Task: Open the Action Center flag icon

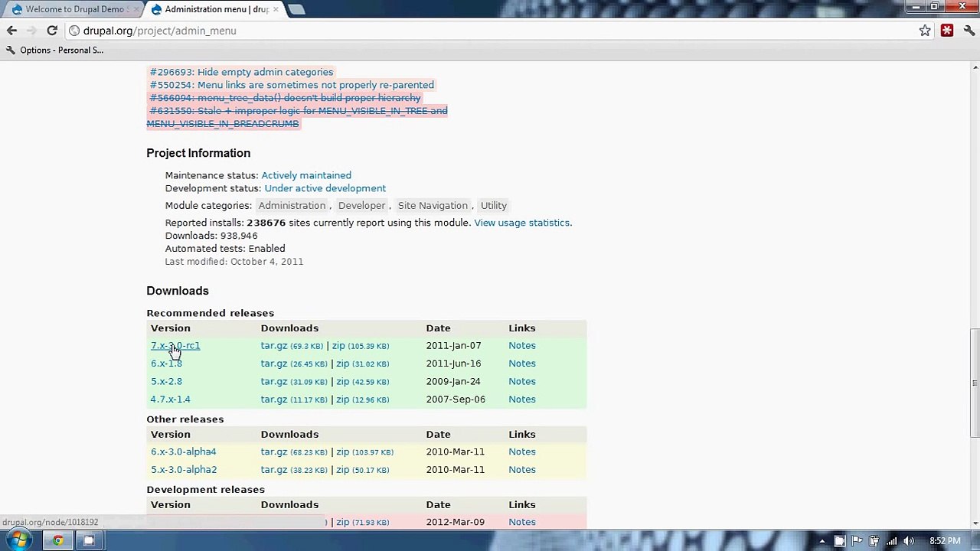Action: tap(857, 541)
